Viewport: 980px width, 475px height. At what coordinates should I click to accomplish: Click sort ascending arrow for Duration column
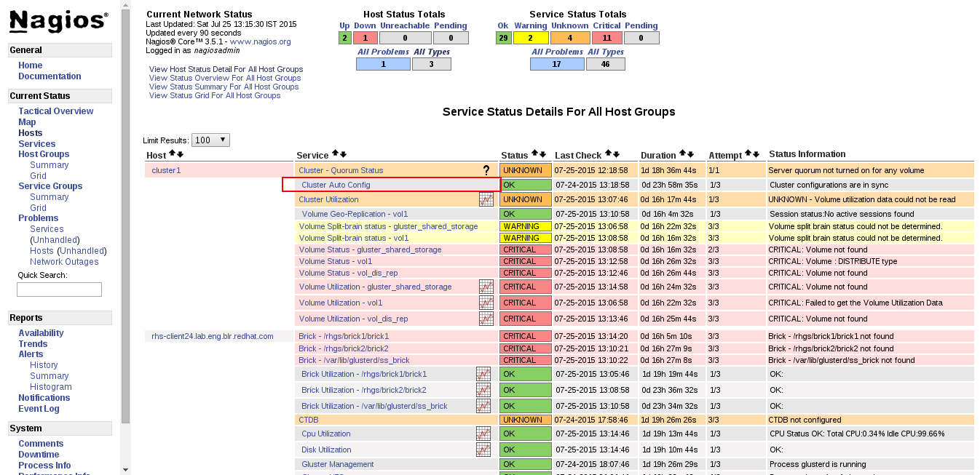click(681, 154)
